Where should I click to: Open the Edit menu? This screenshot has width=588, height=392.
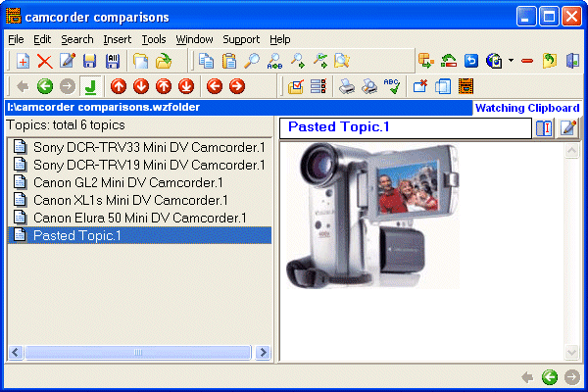pos(42,39)
